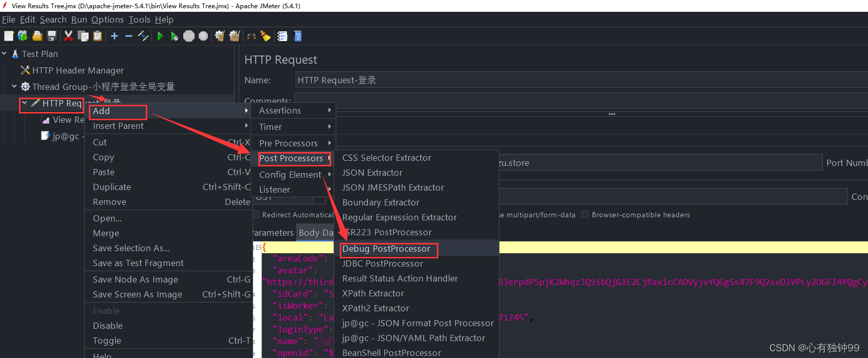868x358 pixels.
Task: Collapse the Test Plan tree node
Action: coord(4,53)
